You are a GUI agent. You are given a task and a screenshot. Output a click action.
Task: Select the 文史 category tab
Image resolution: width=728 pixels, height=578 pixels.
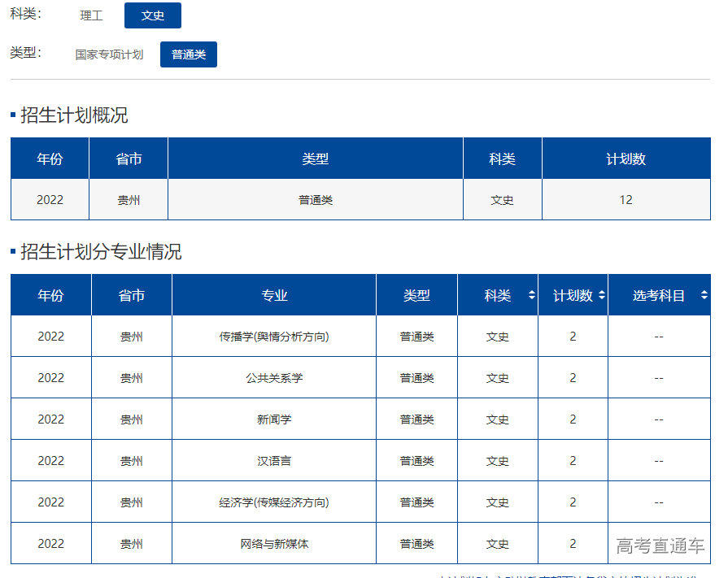pyautogui.click(x=152, y=15)
